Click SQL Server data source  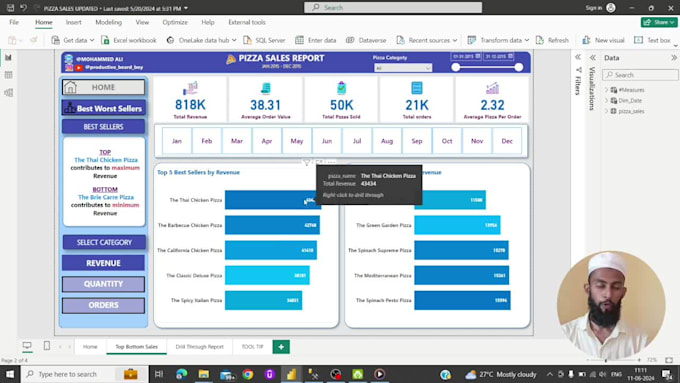(264, 40)
